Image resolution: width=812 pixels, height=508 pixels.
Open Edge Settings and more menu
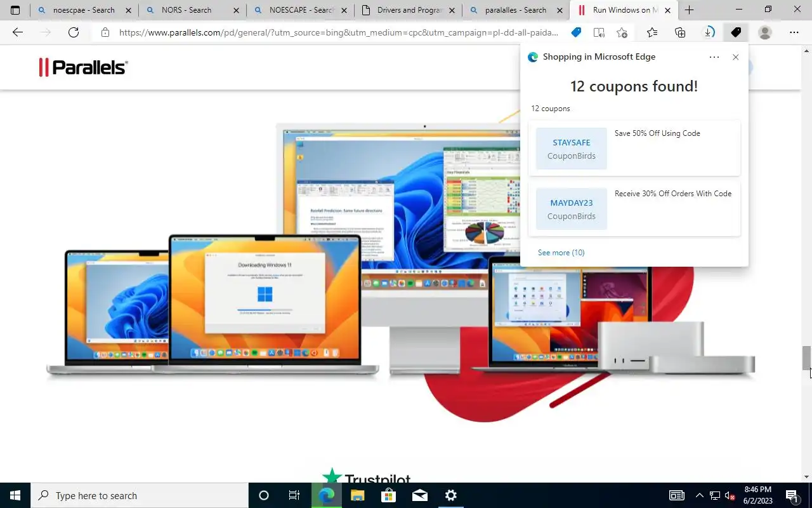794,32
